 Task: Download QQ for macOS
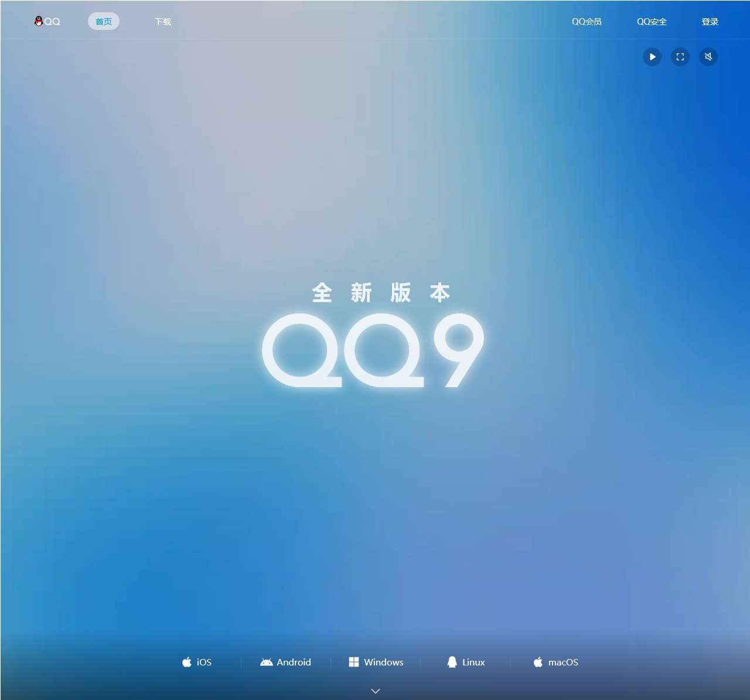click(x=555, y=662)
